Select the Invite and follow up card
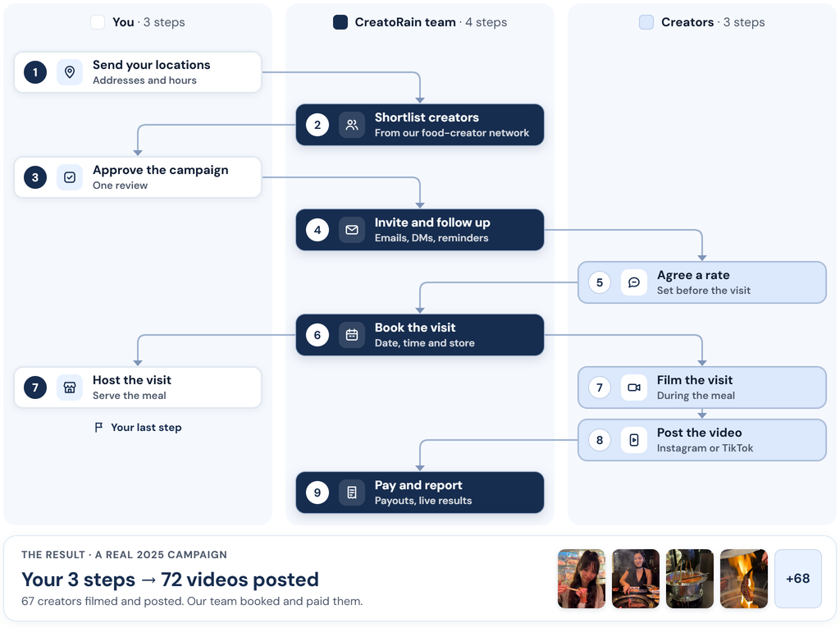This screenshot has height=628, width=840. (420, 230)
